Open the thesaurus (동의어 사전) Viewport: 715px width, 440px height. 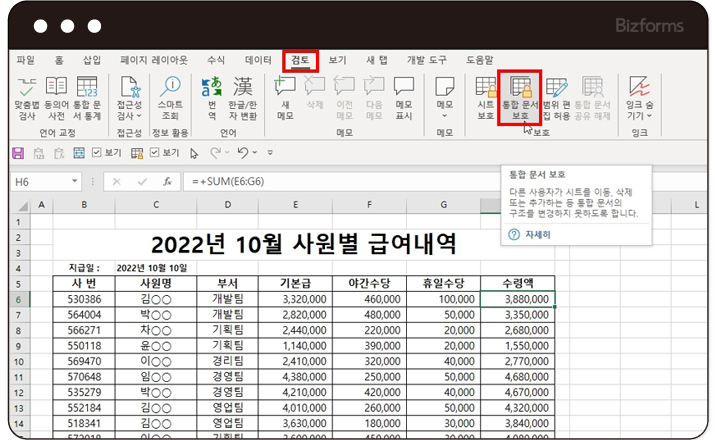coord(57,97)
